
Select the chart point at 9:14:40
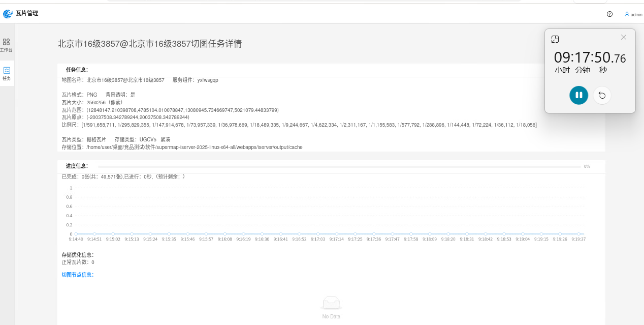76,234
